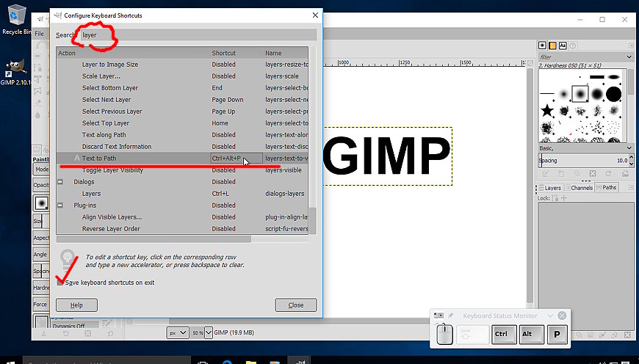Click the brushes dock tab menu arrow
The width and height of the screenshot is (639, 364).
tap(631, 45)
